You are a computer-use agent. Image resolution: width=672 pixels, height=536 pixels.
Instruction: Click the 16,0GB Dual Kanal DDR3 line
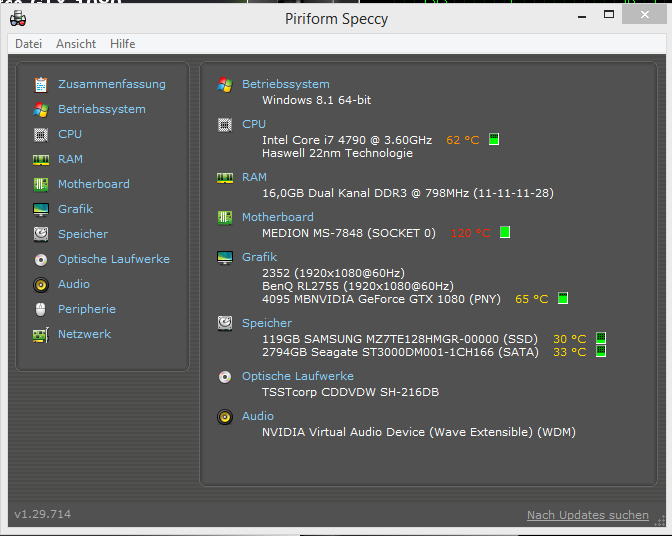click(408, 193)
